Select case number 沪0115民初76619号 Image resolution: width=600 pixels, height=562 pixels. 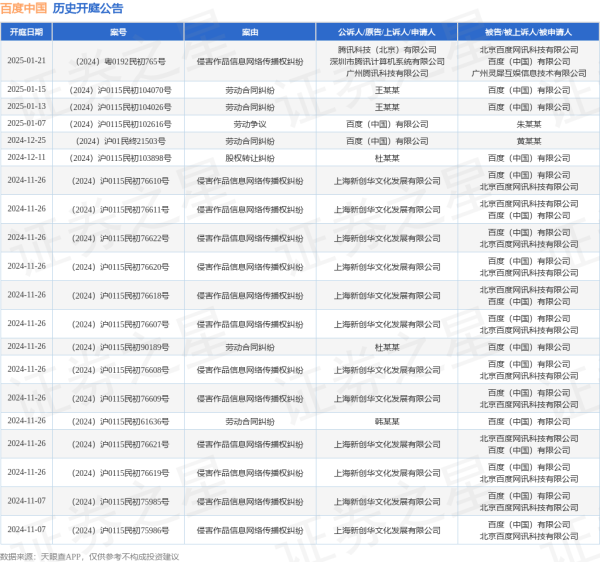(121, 473)
